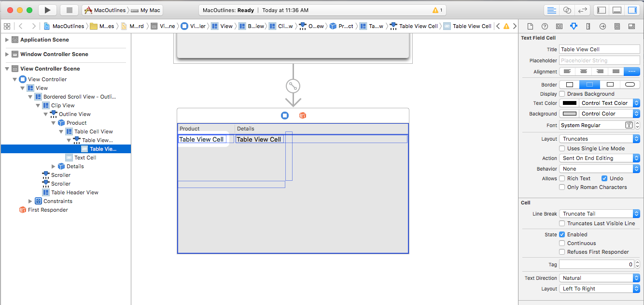
Task: Collapse the Outline View tree item
Action: coord(45,114)
